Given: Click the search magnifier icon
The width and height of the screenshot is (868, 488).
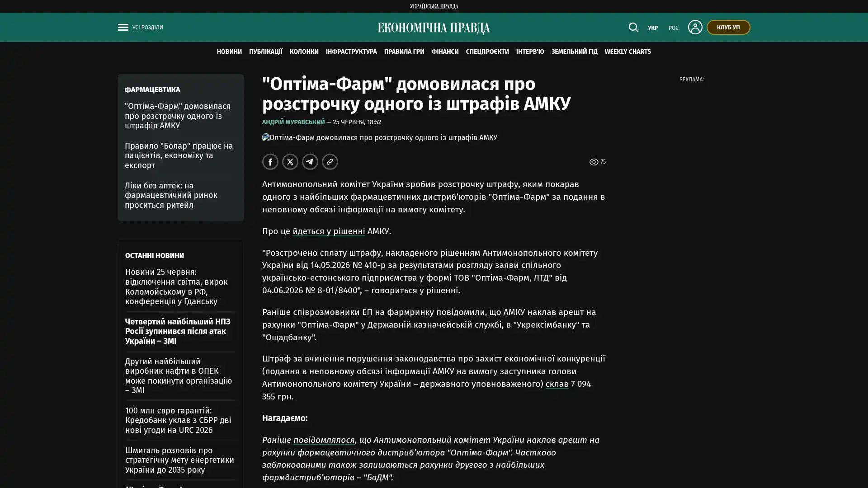Looking at the screenshot, I should pos(633,28).
